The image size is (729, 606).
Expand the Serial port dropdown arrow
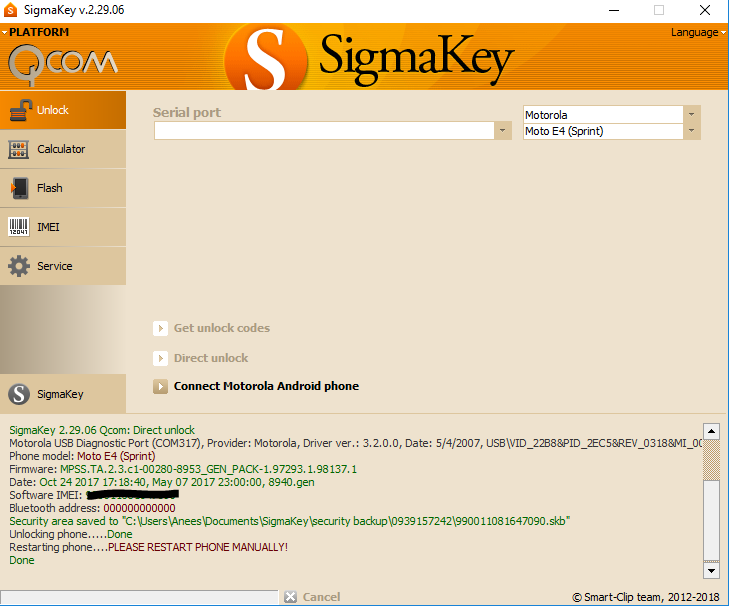pos(503,131)
